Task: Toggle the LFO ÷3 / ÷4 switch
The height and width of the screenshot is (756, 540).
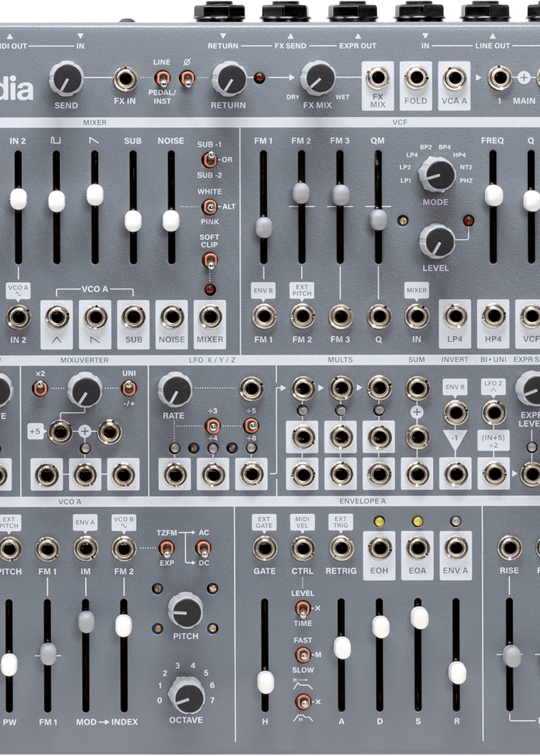Action: pyautogui.click(x=212, y=426)
